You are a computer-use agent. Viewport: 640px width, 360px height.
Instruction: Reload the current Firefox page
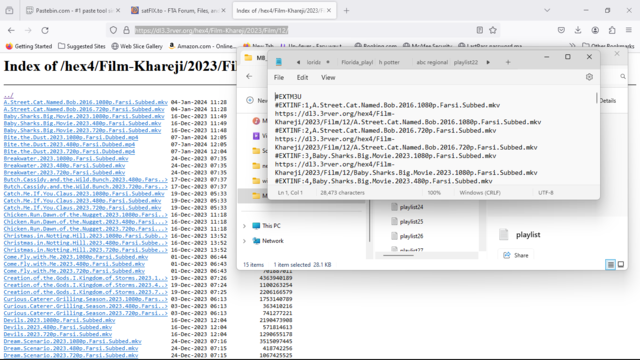(x=45, y=30)
